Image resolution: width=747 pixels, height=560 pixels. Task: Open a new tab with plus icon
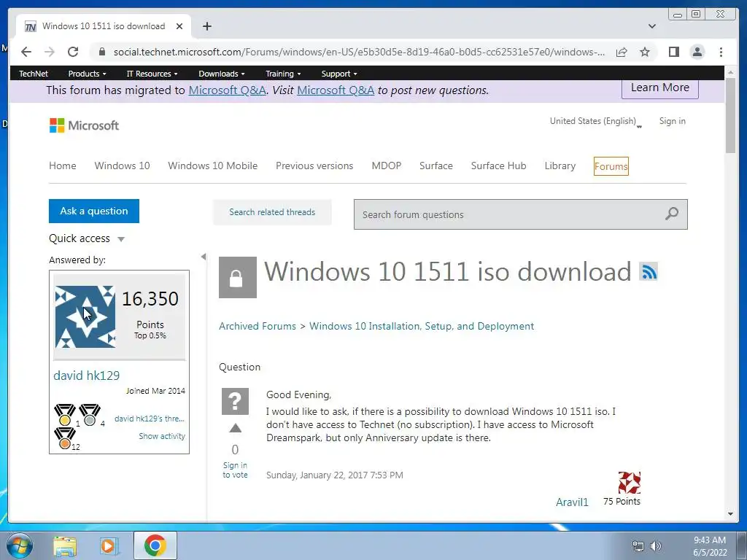[206, 26]
